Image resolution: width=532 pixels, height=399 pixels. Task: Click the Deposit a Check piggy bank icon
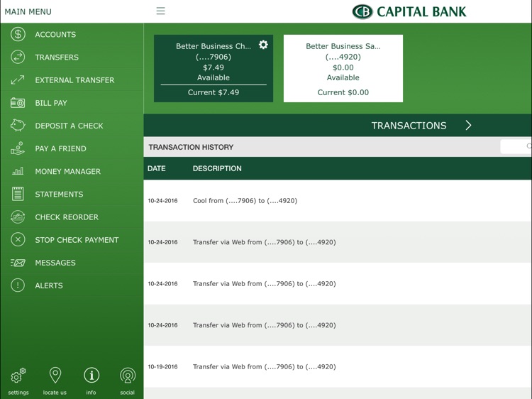tap(18, 125)
